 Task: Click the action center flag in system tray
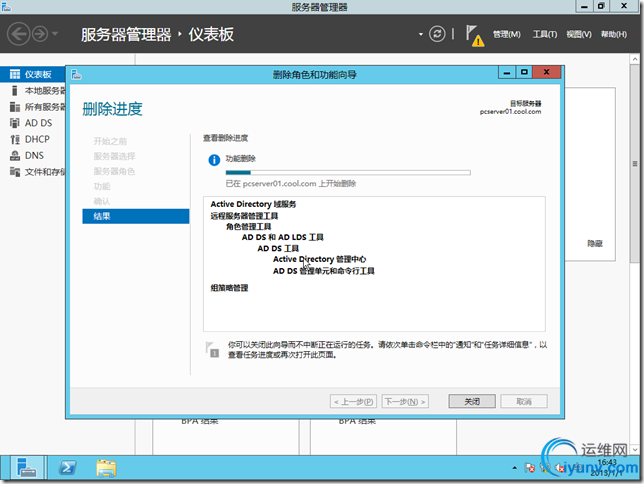[529, 468]
